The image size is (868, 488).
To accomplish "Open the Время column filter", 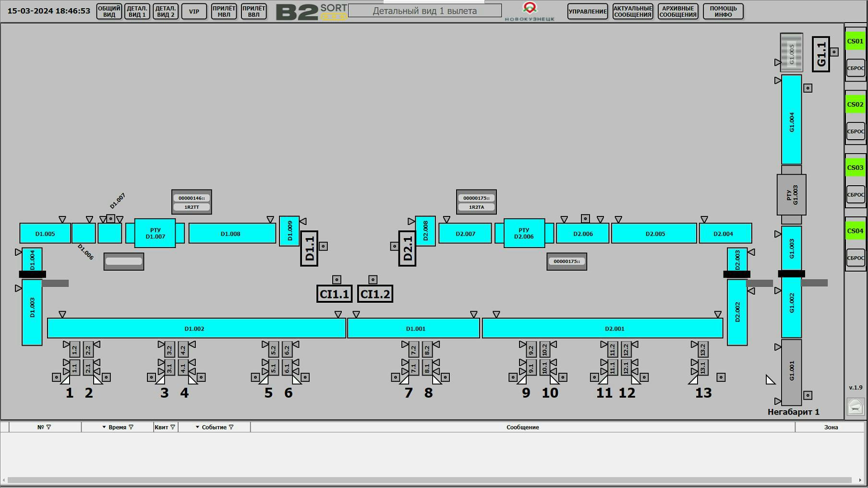I will click(131, 427).
